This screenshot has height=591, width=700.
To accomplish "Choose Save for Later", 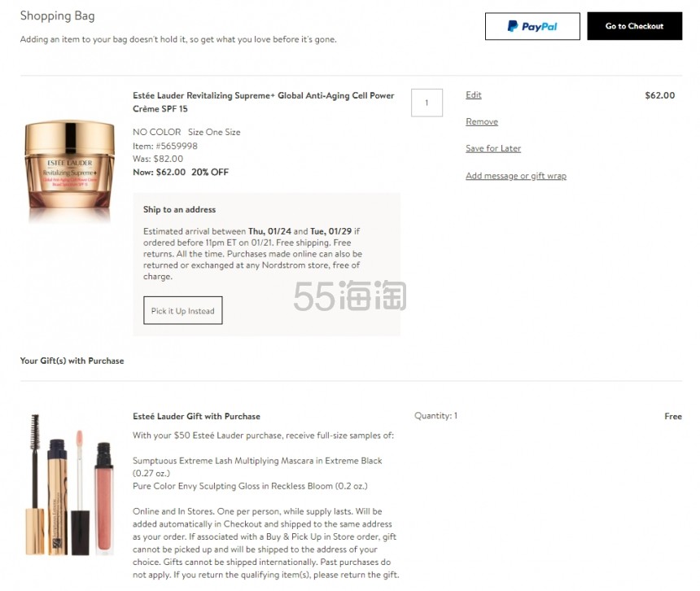I will click(x=492, y=149).
